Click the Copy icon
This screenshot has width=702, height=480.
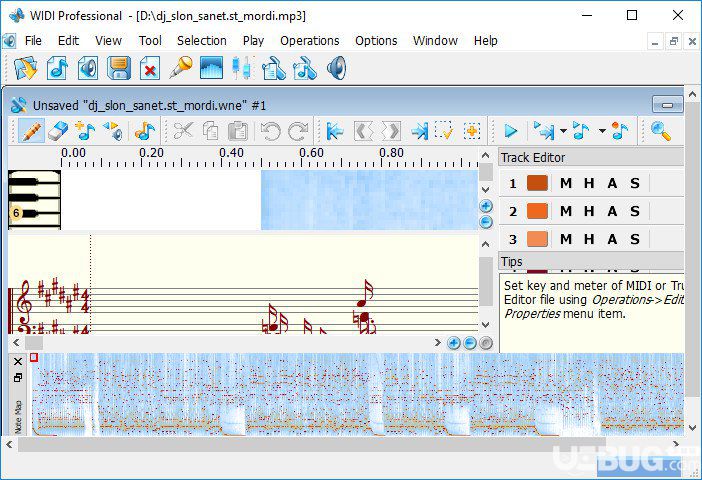[x=210, y=131]
